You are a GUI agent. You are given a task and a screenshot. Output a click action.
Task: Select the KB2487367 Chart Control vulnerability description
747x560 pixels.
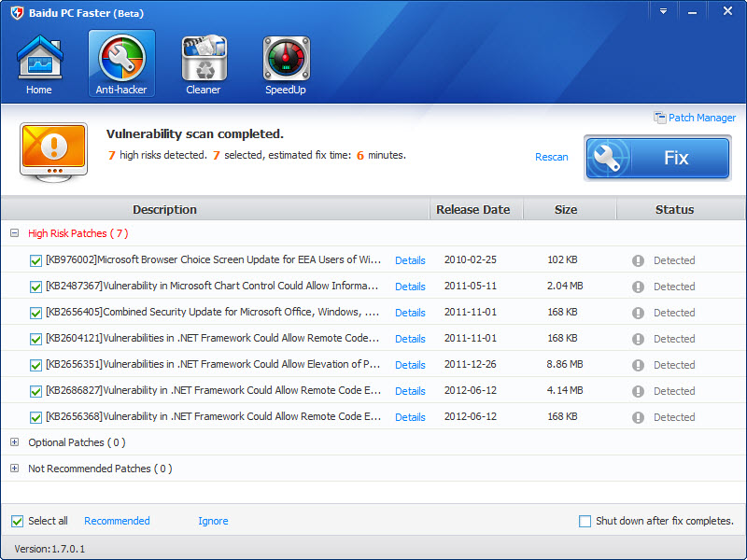tap(213, 287)
